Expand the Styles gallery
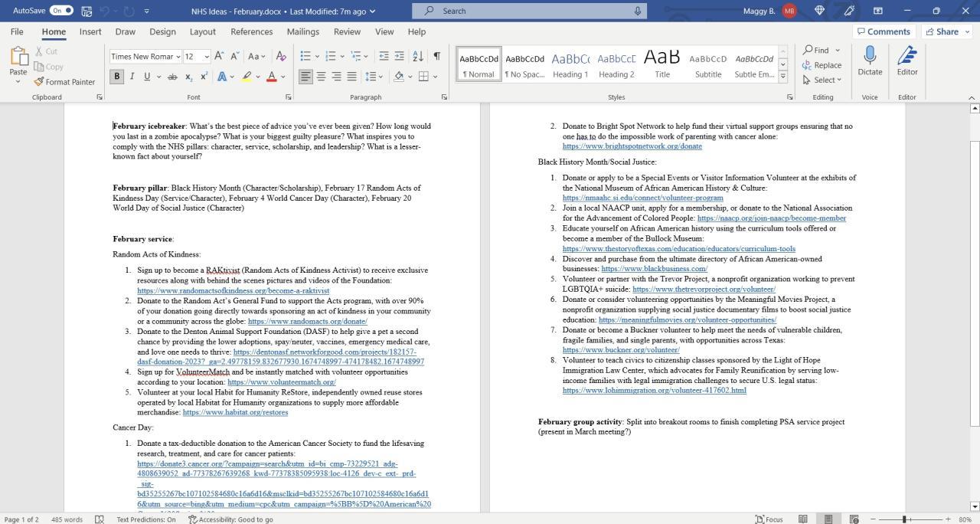The height and width of the screenshot is (524, 980). click(782, 77)
